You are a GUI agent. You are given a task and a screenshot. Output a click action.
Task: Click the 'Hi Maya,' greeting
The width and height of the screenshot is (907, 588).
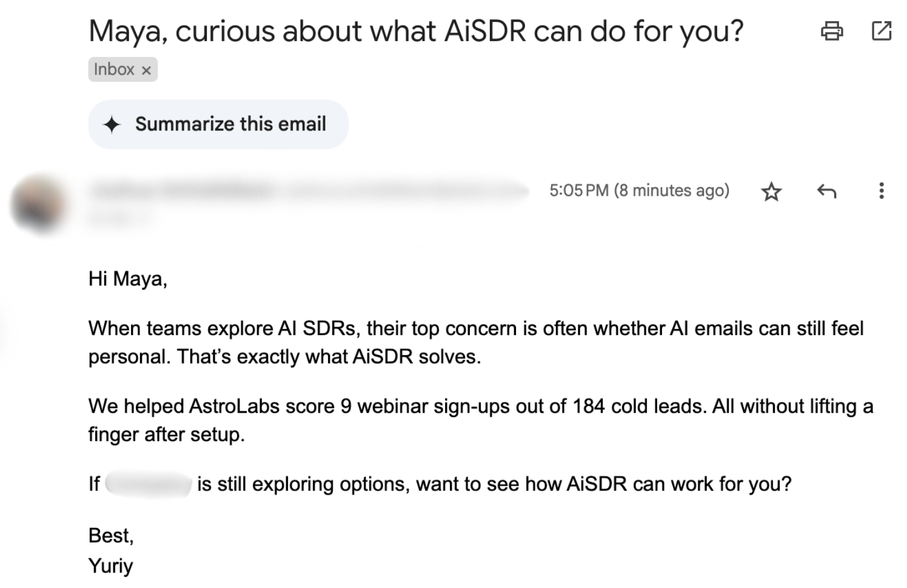point(128,279)
